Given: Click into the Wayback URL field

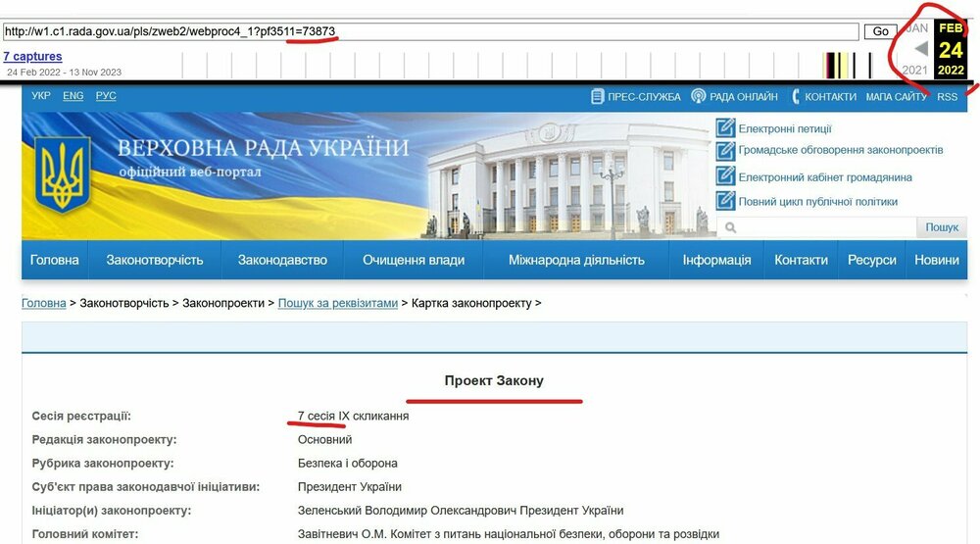Looking at the screenshot, I should coord(430,31).
